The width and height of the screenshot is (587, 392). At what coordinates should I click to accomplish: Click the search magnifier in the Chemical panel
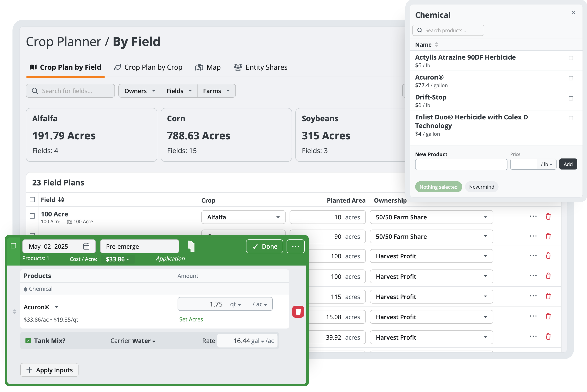click(x=420, y=30)
